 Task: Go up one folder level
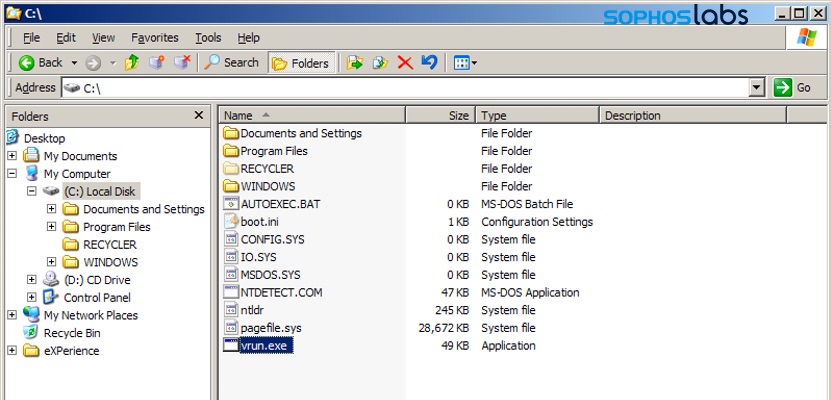[132, 63]
